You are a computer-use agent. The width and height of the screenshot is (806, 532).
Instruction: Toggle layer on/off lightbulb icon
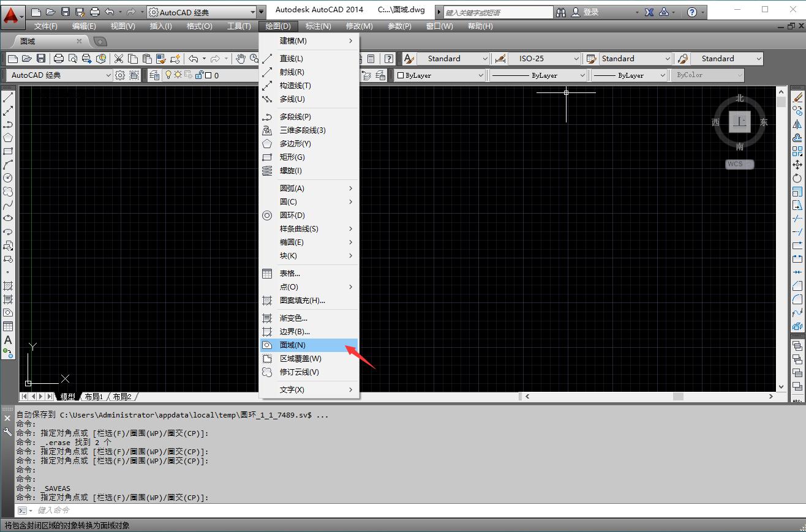point(168,75)
